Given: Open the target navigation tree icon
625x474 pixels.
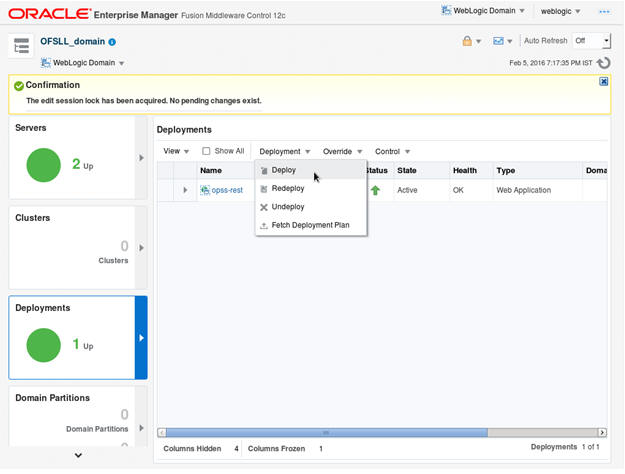Looking at the screenshot, I should [x=21, y=46].
